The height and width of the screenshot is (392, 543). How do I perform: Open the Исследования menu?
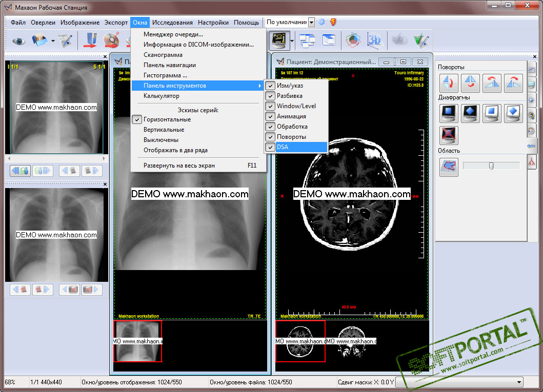tap(172, 23)
